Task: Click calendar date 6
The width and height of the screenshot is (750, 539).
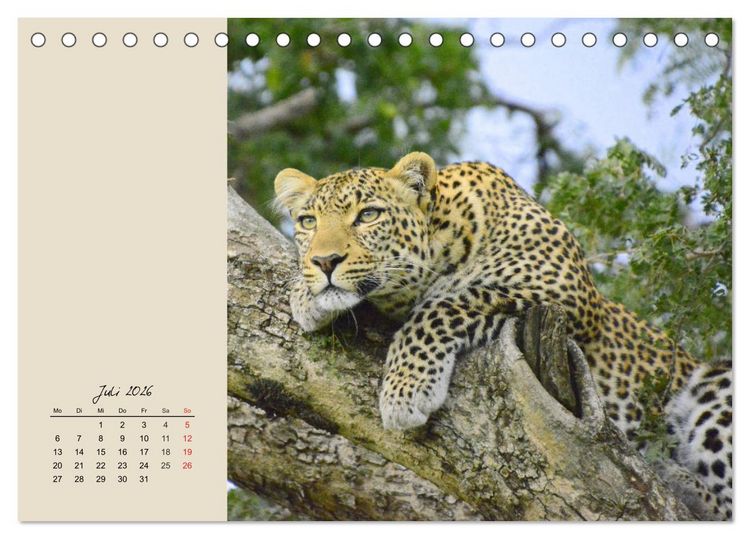Action: (57, 438)
